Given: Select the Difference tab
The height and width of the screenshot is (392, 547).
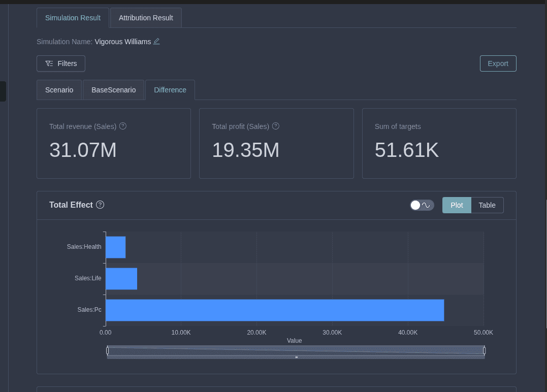Looking at the screenshot, I should tap(170, 90).
